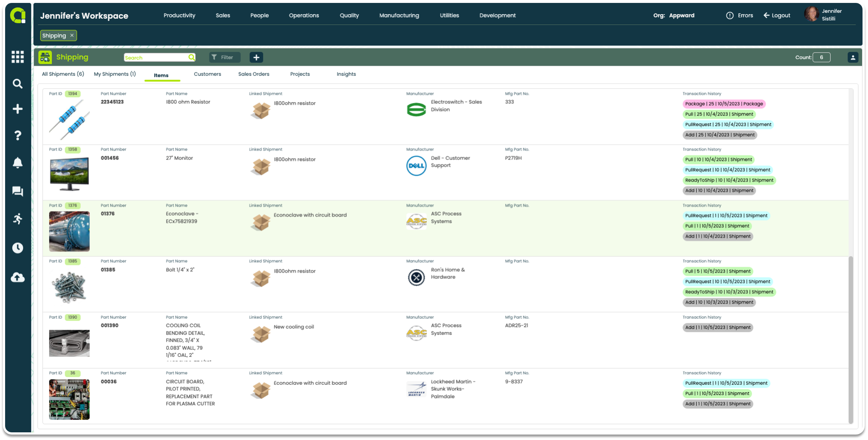Open the Productivity menu
The image size is (868, 440).
pyautogui.click(x=179, y=15)
